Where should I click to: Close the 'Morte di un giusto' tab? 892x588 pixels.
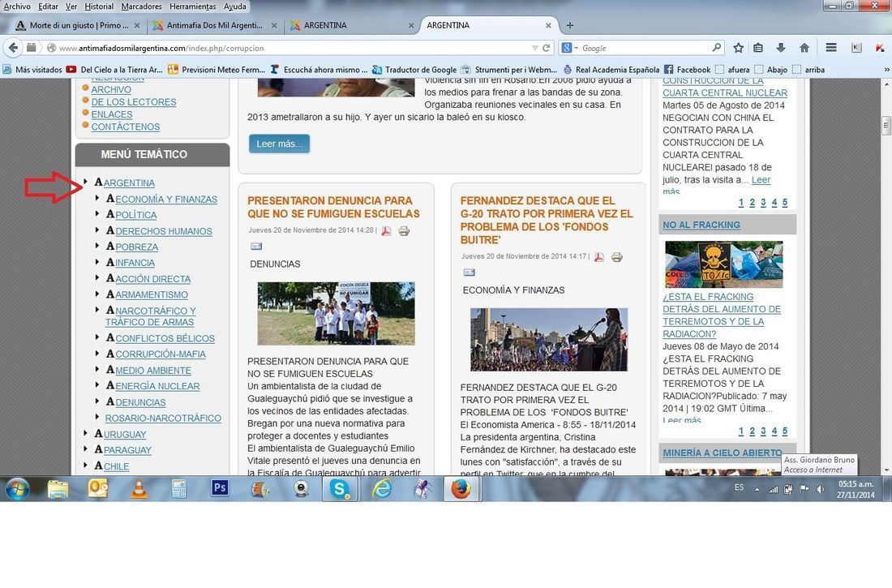137,26
